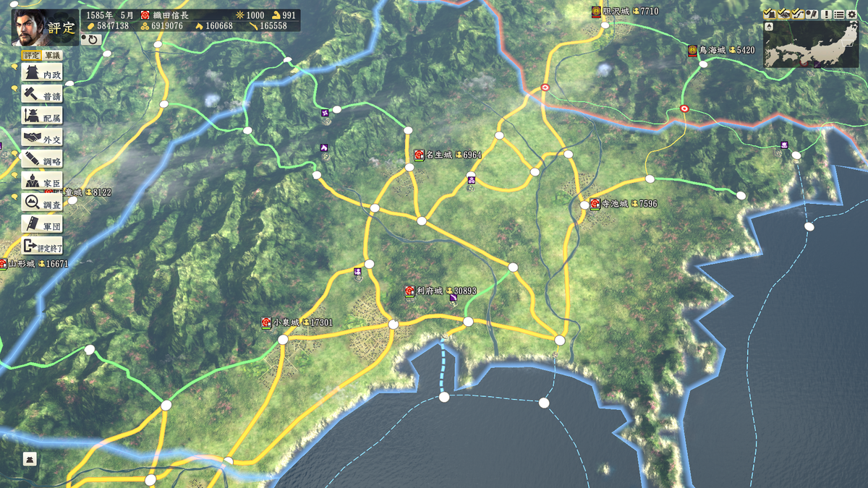Click the 利府城 castle name label
This screenshot has height=488, width=868.
(430, 291)
